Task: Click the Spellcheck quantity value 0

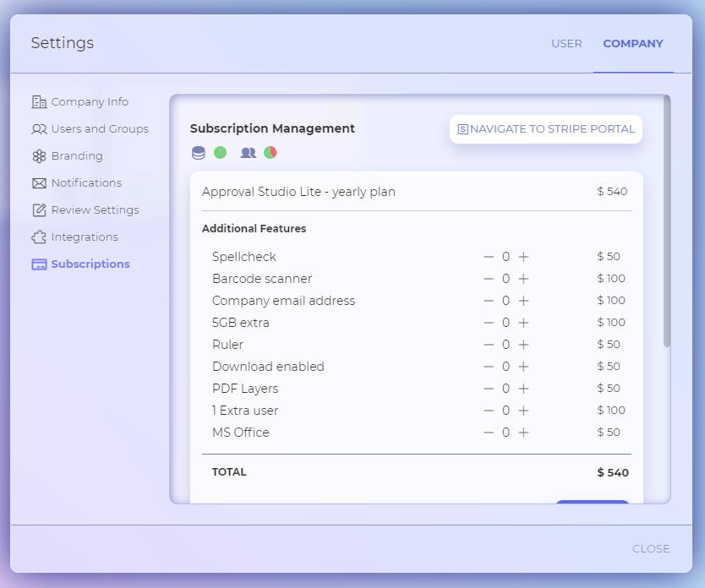Action: click(506, 257)
